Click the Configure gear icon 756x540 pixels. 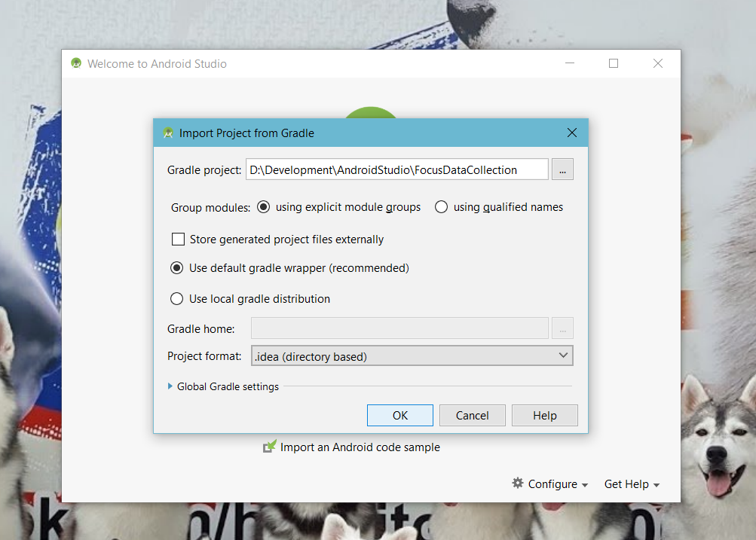point(518,484)
